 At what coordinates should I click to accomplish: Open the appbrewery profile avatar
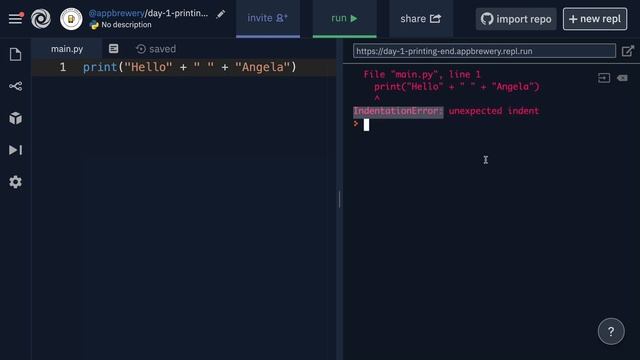click(71, 19)
